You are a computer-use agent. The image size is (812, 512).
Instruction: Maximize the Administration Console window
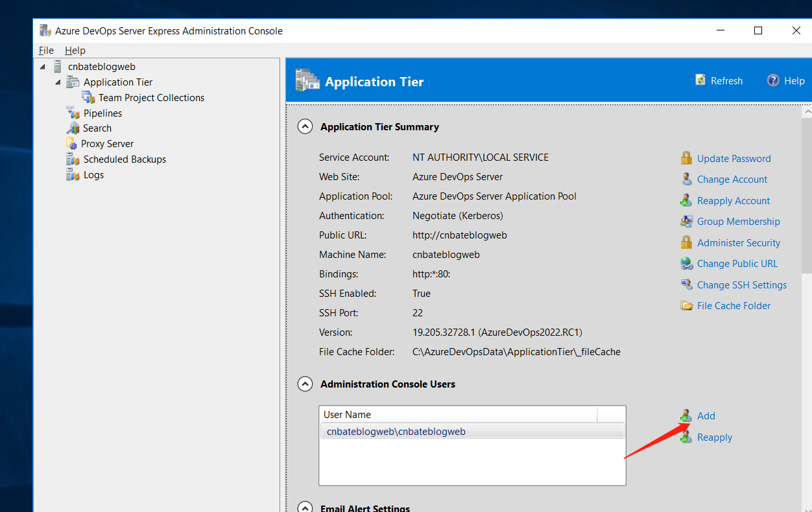758,30
